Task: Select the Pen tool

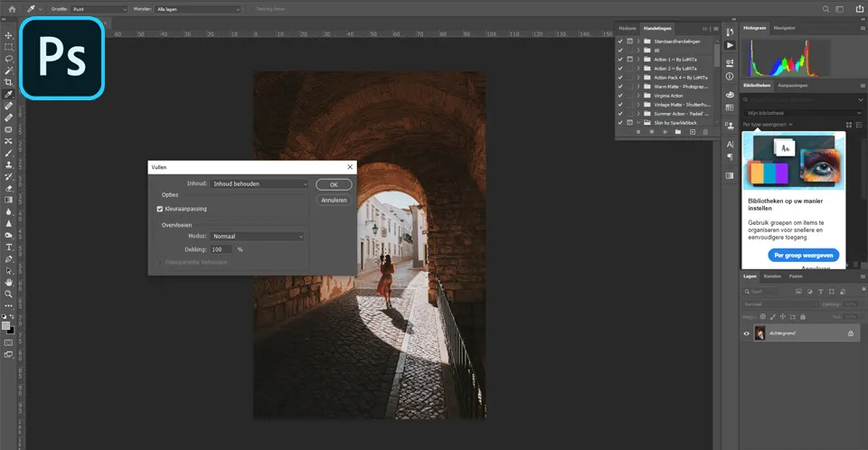Action: (8, 259)
